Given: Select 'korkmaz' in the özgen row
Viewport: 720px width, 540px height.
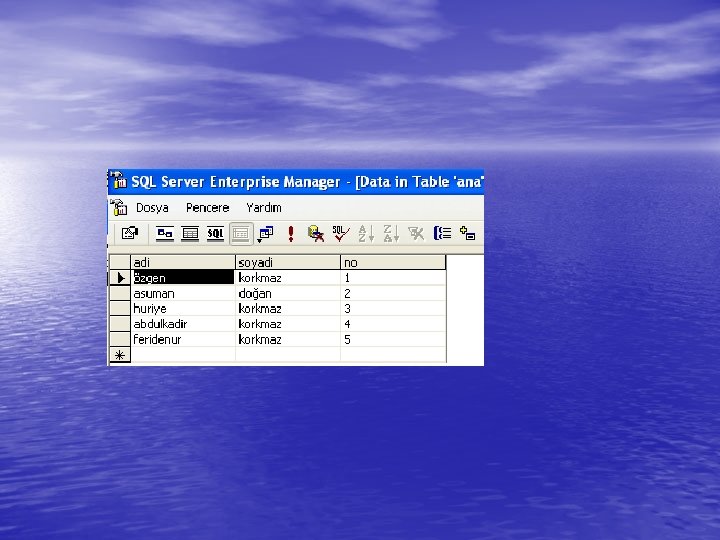Looking at the screenshot, I should (x=288, y=278).
